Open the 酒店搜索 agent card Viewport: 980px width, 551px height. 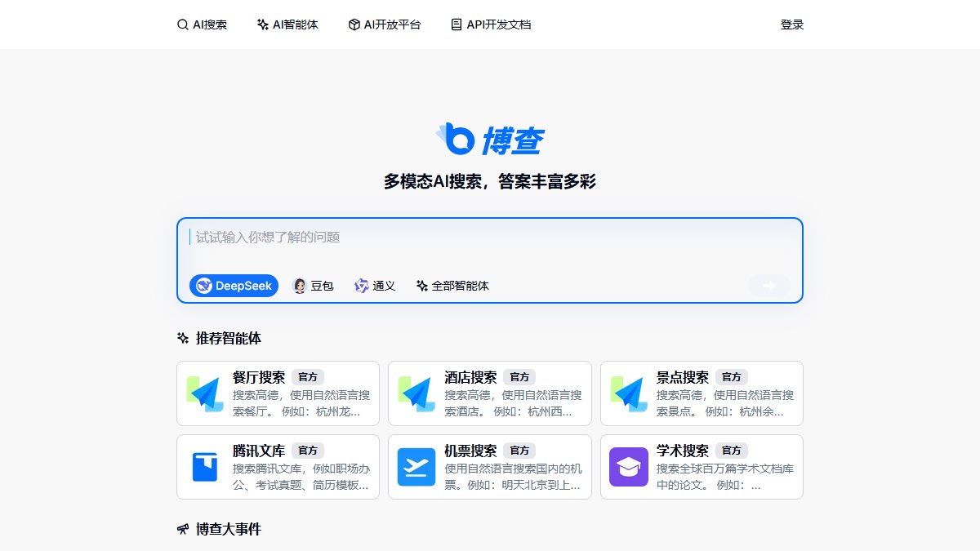pyautogui.click(x=490, y=393)
